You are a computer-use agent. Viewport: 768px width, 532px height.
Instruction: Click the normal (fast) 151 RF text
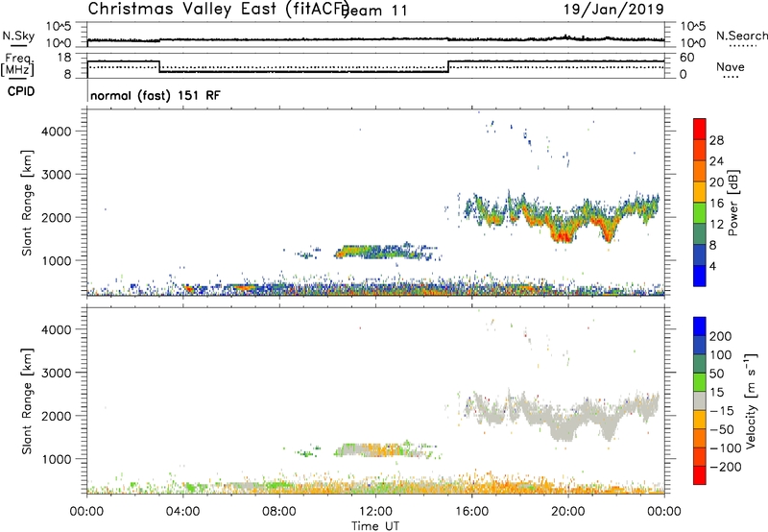156,95
